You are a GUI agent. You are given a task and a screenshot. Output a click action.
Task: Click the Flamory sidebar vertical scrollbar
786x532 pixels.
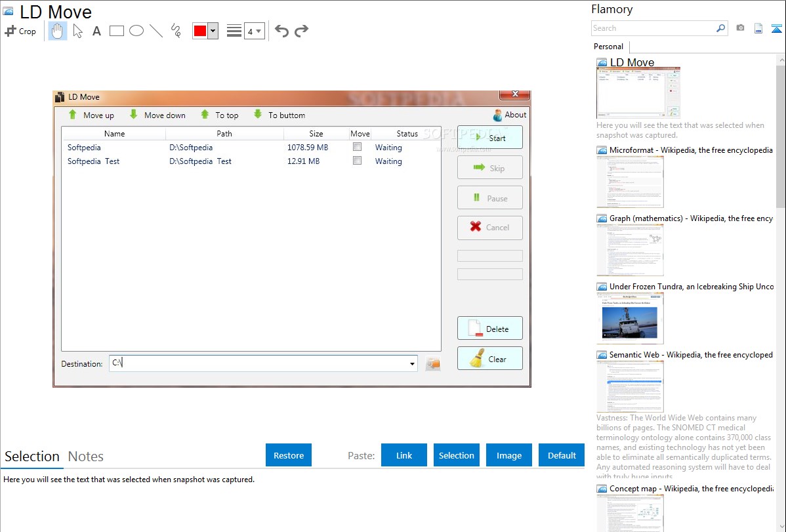(x=781, y=135)
